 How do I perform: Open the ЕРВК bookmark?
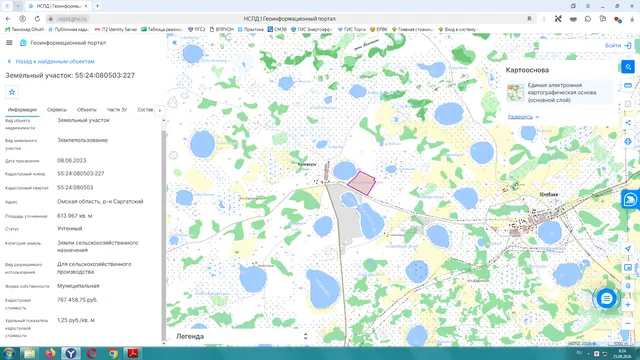pos(379,29)
